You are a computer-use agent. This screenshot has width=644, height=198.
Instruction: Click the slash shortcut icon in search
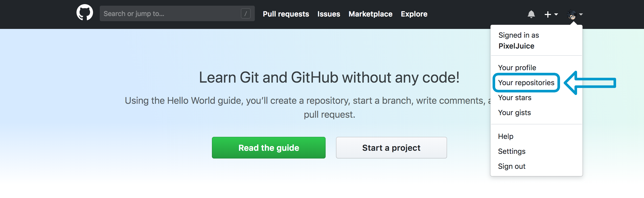coord(246,13)
